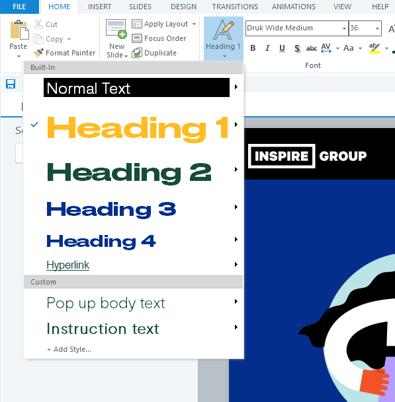Toggle Strikethrough formatting

click(311, 49)
